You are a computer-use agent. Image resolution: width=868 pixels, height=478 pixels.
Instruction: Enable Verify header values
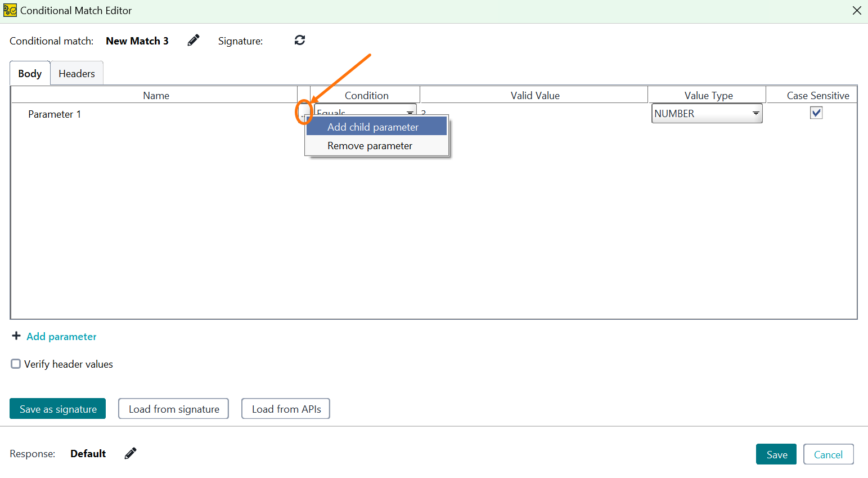(16, 364)
